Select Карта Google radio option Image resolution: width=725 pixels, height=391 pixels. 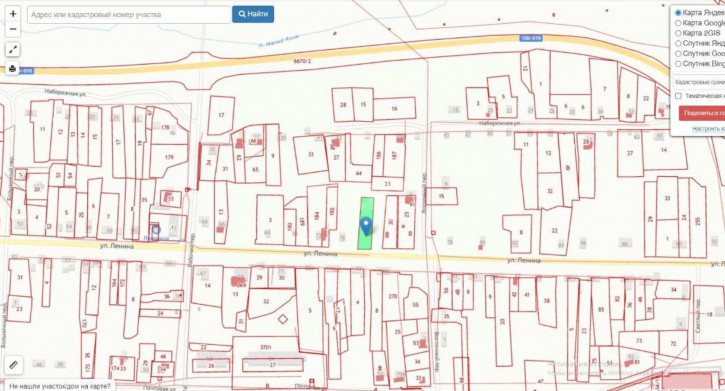point(678,23)
